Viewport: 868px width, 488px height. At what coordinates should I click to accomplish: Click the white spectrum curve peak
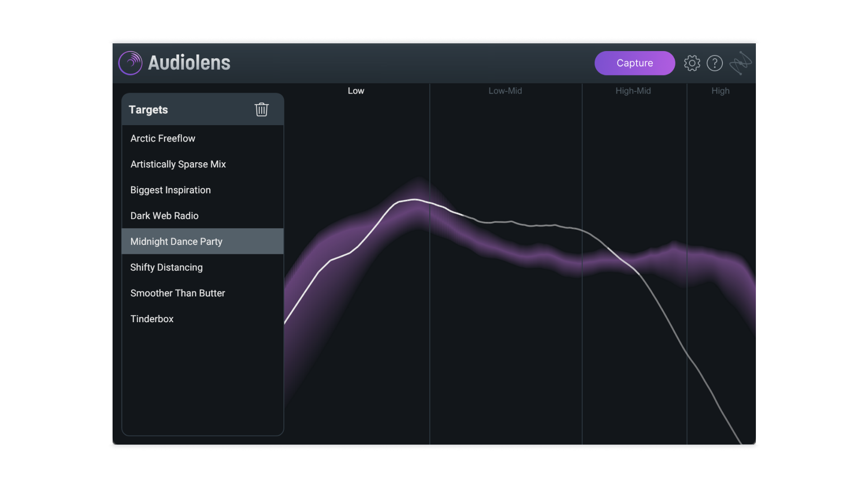pos(414,199)
